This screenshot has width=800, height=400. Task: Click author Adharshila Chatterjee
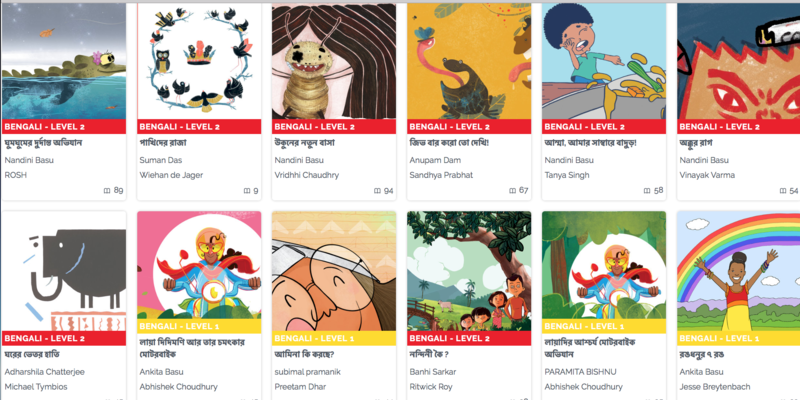[44, 372]
